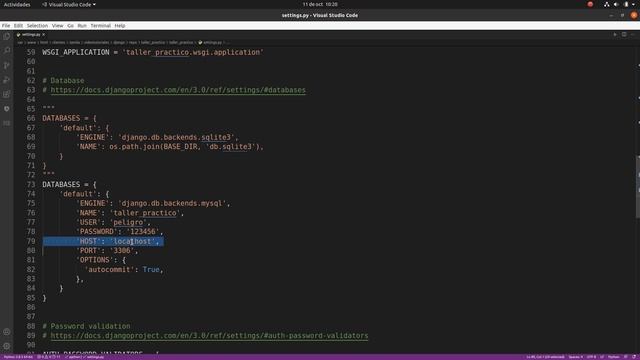Click the Python interpreter in the status bar
This screenshot has width=640, height=360.
[x=18, y=357]
